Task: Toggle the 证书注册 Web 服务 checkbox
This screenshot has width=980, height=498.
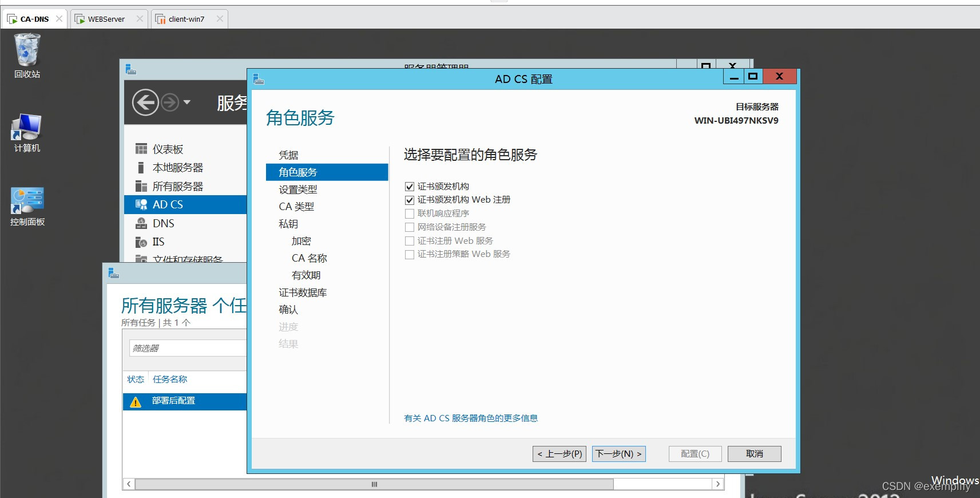Action: click(x=409, y=241)
